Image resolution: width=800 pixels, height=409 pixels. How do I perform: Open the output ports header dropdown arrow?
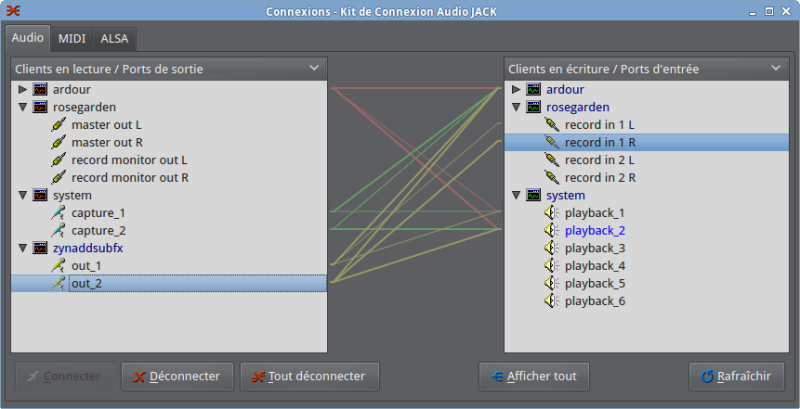coord(314,68)
